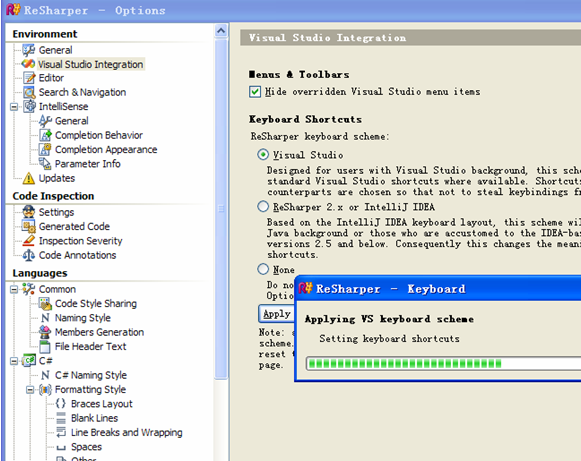Click the IntelliSense General icon
The width and height of the screenshot is (581, 461).
(x=45, y=121)
